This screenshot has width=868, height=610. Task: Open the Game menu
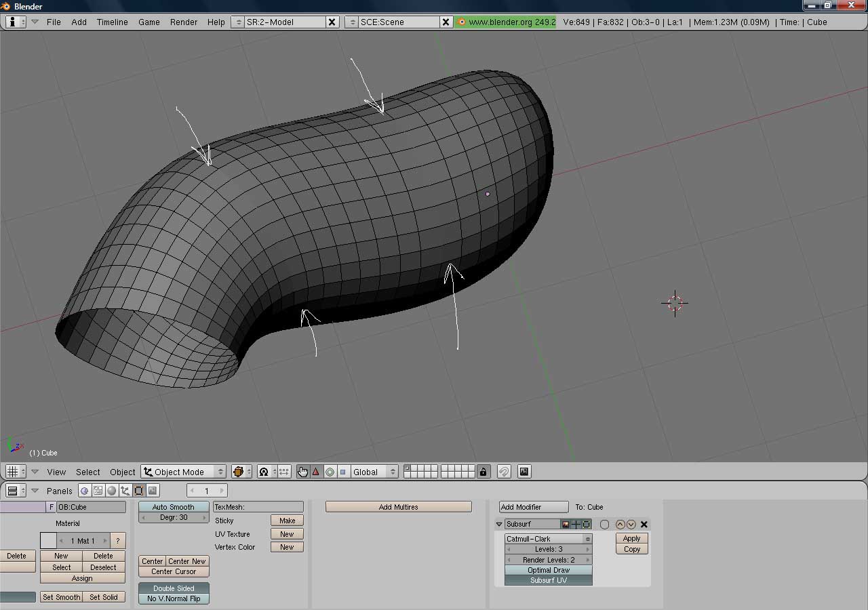pyautogui.click(x=149, y=22)
